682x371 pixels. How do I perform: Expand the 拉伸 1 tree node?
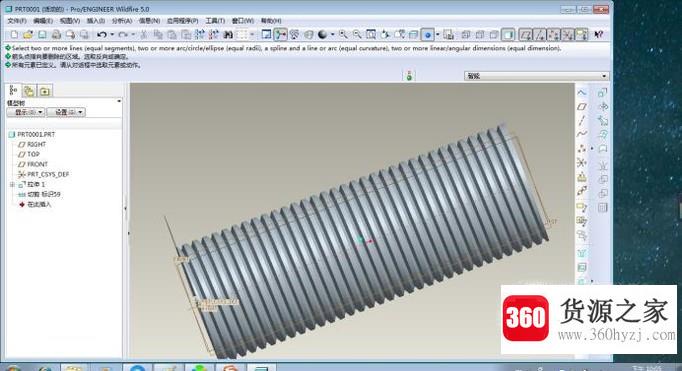[x=12, y=184]
